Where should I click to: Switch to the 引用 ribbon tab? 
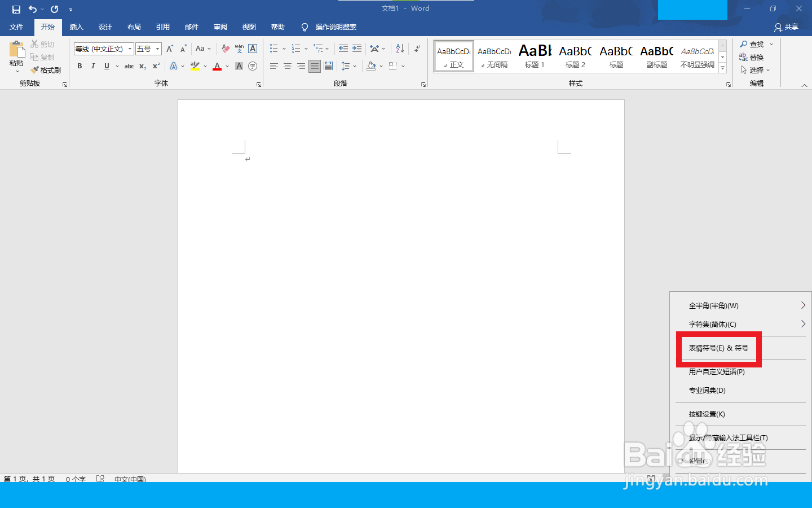163,27
